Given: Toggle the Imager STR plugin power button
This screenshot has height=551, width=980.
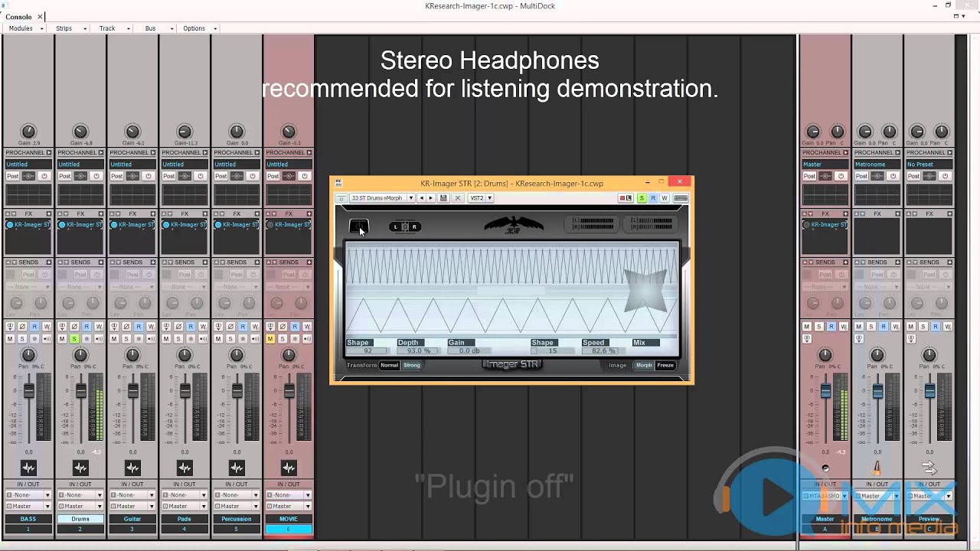Looking at the screenshot, I should [358, 227].
